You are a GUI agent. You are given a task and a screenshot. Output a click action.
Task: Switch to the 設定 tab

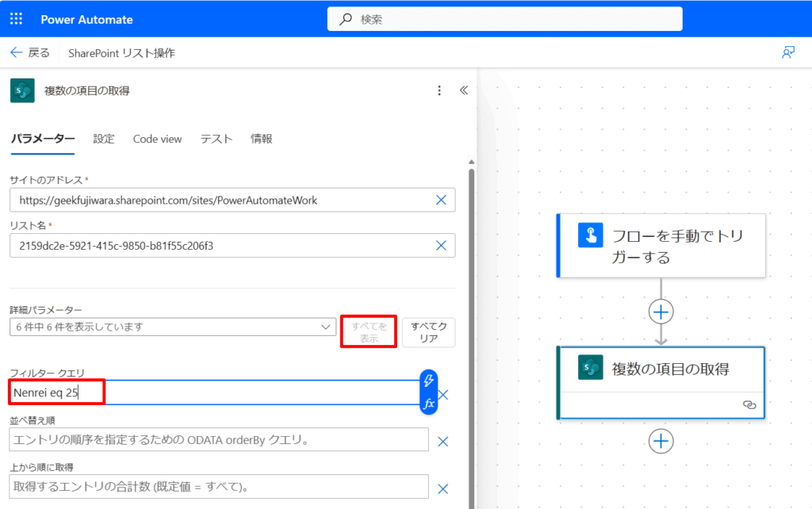coord(104,139)
